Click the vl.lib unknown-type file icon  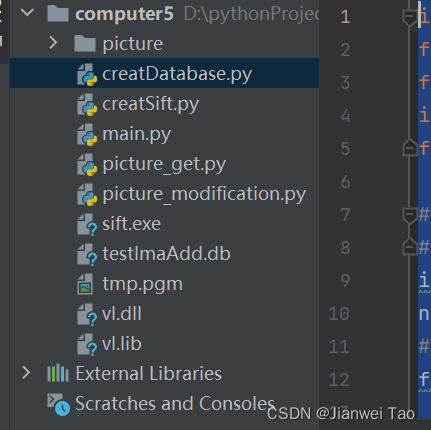tap(87, 344)
